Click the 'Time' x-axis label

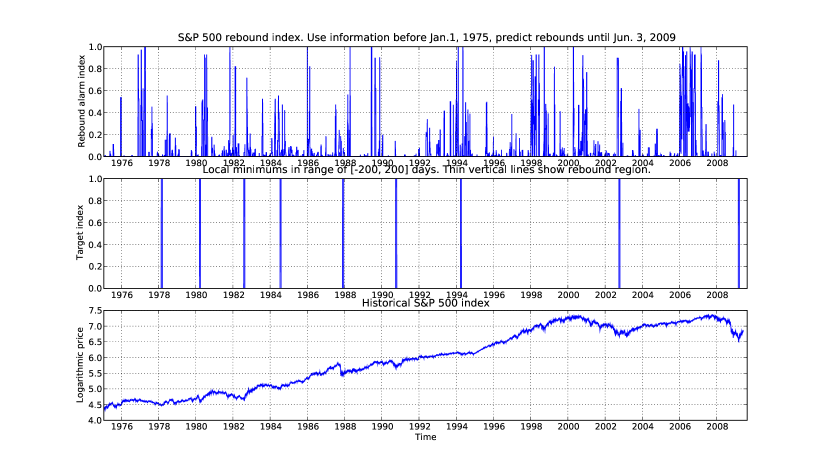[426, 437]
